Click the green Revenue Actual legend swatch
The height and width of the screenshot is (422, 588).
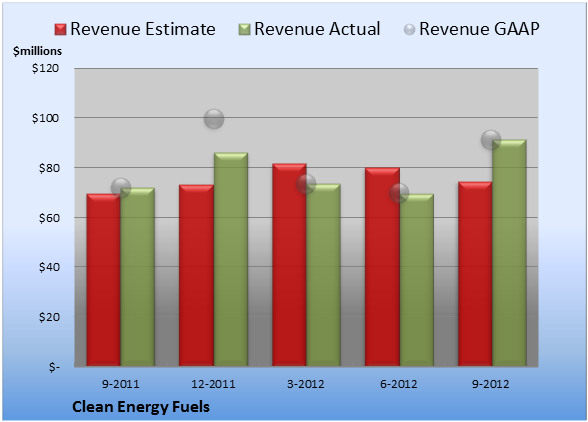pos(244,30)
